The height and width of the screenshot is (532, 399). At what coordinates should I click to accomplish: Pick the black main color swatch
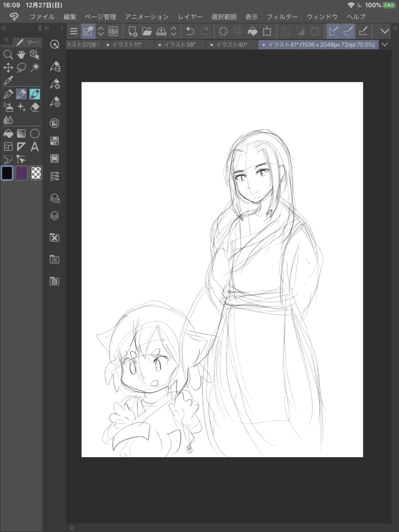(7, 173)
